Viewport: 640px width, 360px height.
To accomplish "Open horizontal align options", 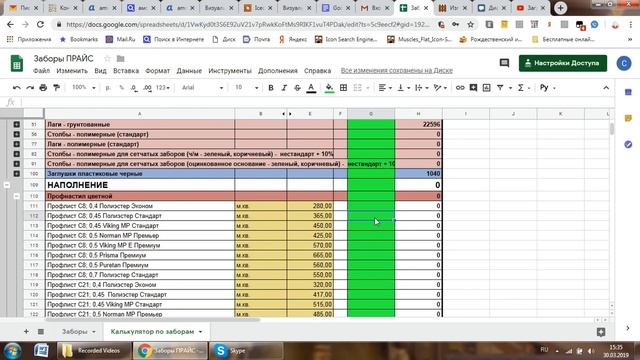I will [x=385, y=88].
